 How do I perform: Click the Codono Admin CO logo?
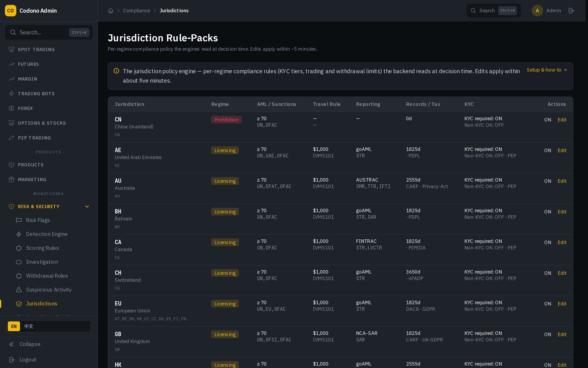(10, 10)
